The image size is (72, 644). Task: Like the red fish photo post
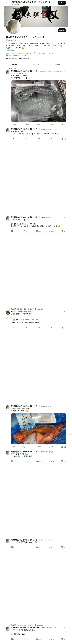coord(37,447)
